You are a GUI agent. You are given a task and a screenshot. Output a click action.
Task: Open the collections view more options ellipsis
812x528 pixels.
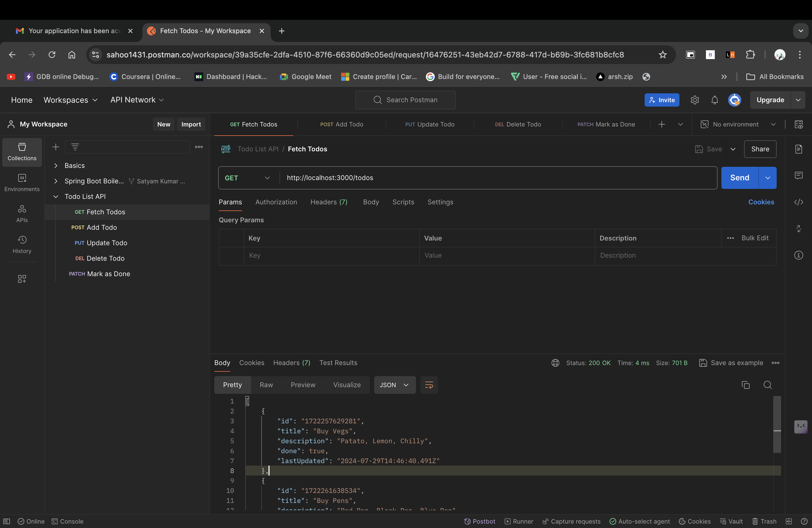[x=199, y=147]
